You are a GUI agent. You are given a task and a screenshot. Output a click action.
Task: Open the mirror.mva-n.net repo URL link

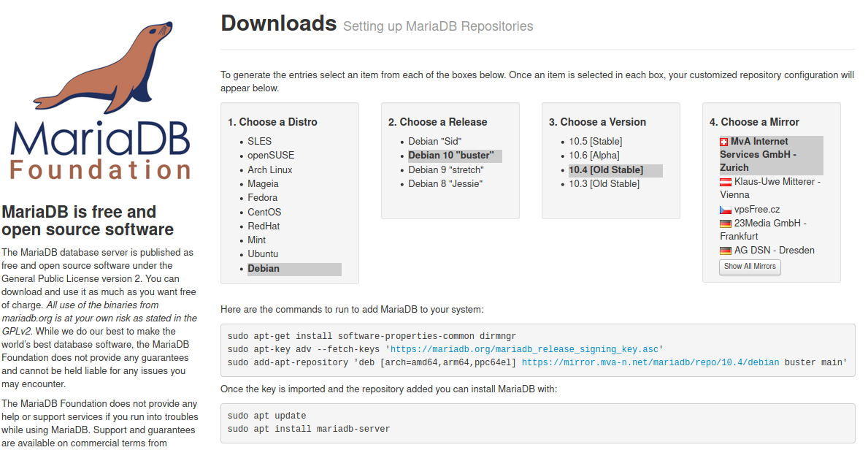[x=650, y=362]
